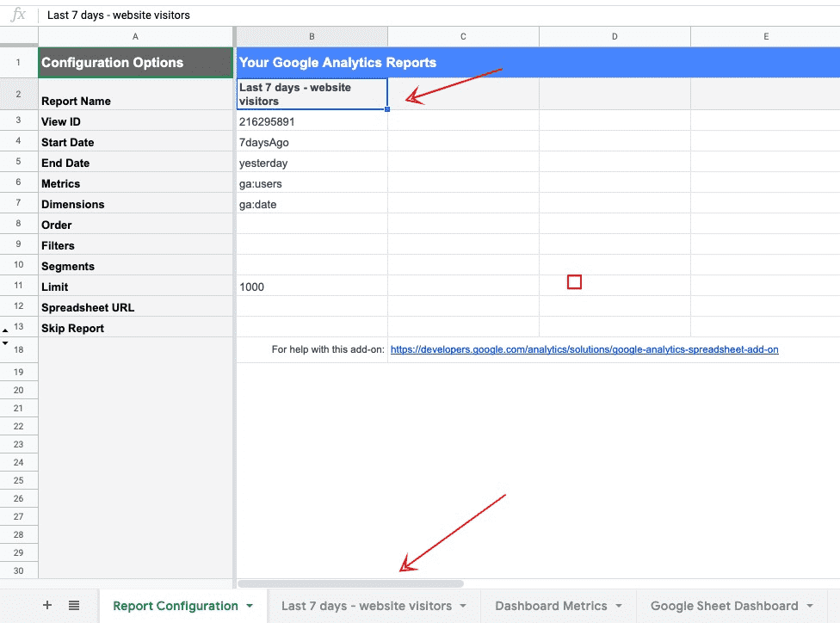840x623 pixels.
Task: Expand hidden rows with down arrow above row 18
Action: click(x=5, y=342)
